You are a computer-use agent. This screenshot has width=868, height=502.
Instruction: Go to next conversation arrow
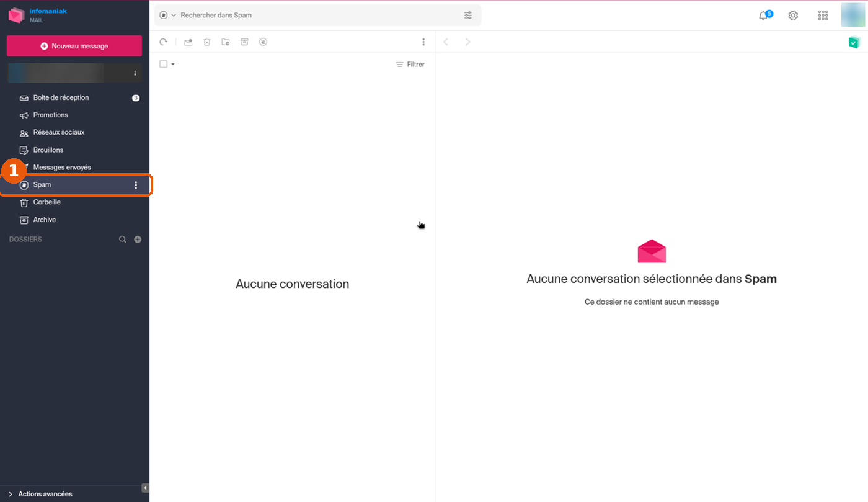[x=468, y=42]
